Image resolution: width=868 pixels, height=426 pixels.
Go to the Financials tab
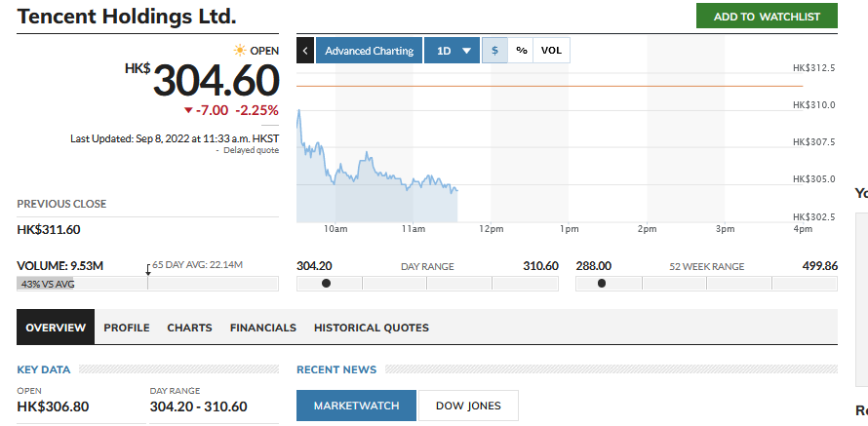coord(263,328)
